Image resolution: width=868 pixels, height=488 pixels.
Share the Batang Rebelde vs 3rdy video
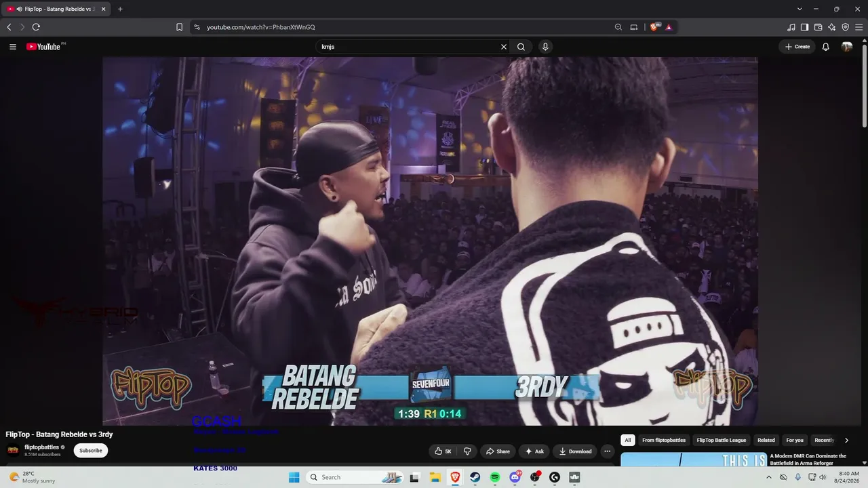coord(498,451)
